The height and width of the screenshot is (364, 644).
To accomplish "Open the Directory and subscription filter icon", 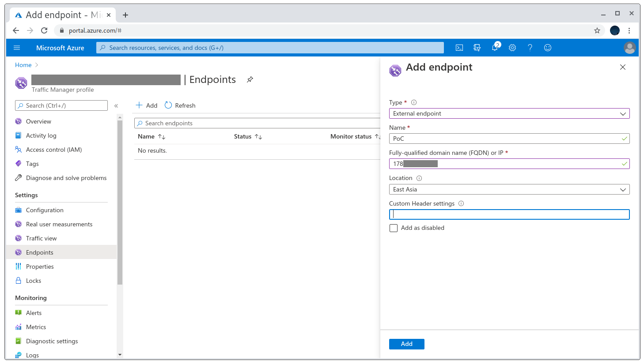I will point(477,48).
